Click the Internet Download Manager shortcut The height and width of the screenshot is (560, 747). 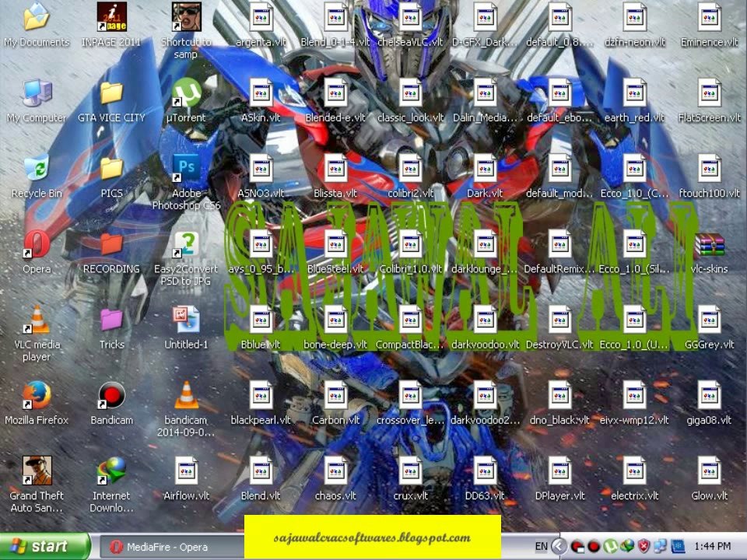click(111, 471)
